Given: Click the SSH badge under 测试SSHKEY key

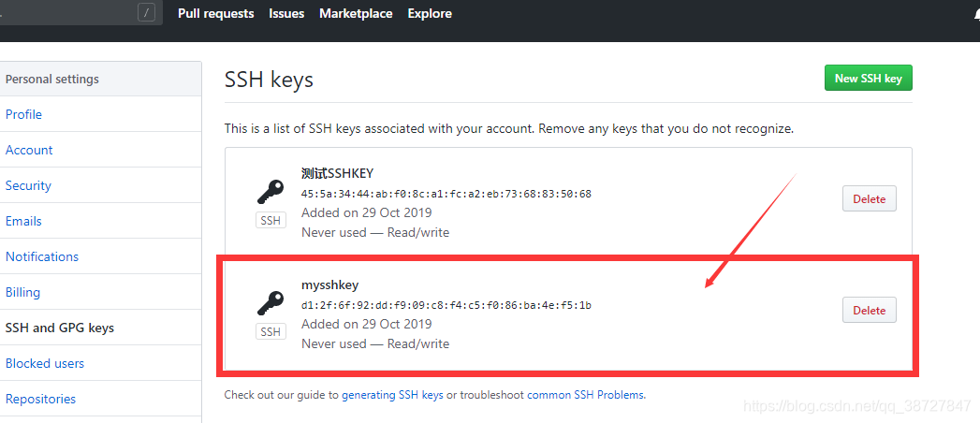Looking at the screenshot, I should (x=271, y=221).
